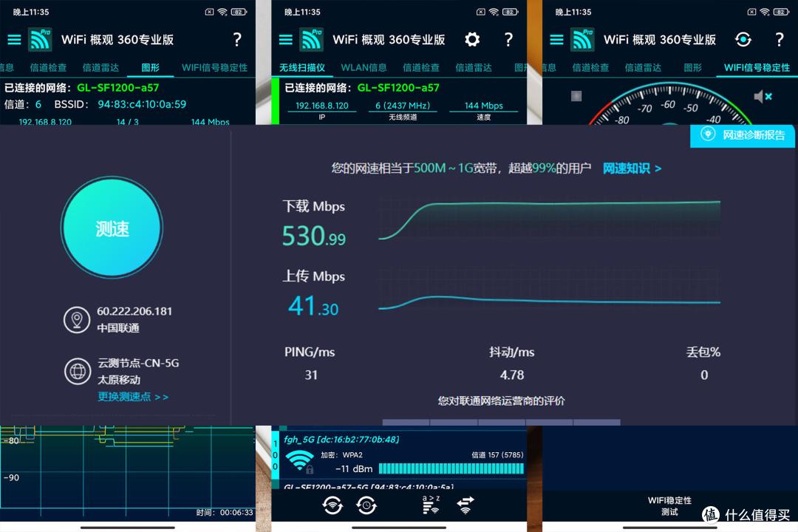Click BSSID value 94:83:c4:10:0a:59

[142, 104]
